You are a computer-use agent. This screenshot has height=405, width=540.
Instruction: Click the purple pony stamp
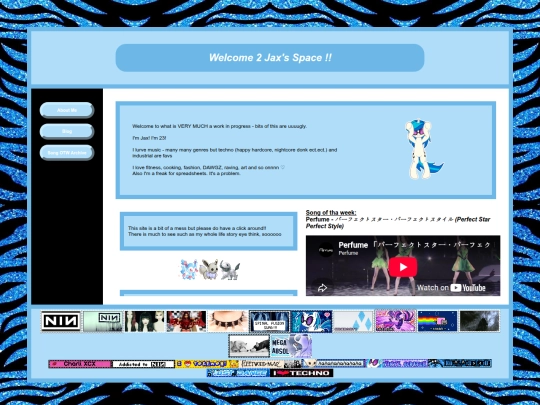[x=395, y=321]
